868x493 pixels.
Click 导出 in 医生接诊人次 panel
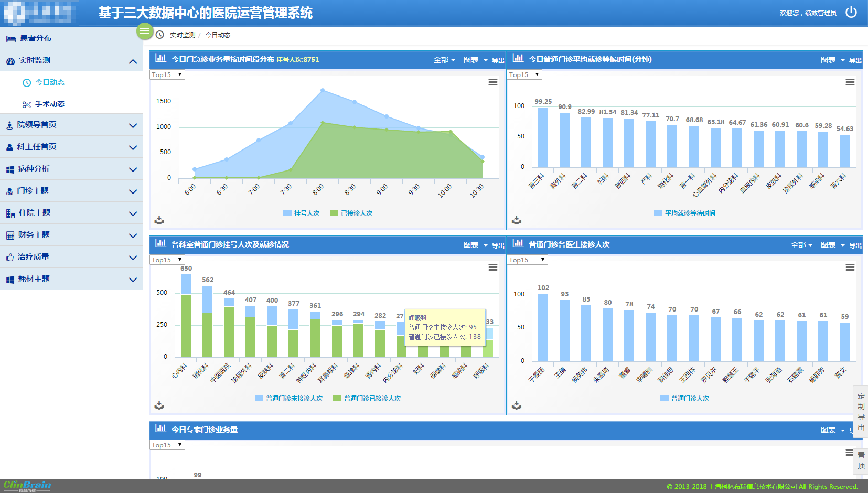coord(855,245)
